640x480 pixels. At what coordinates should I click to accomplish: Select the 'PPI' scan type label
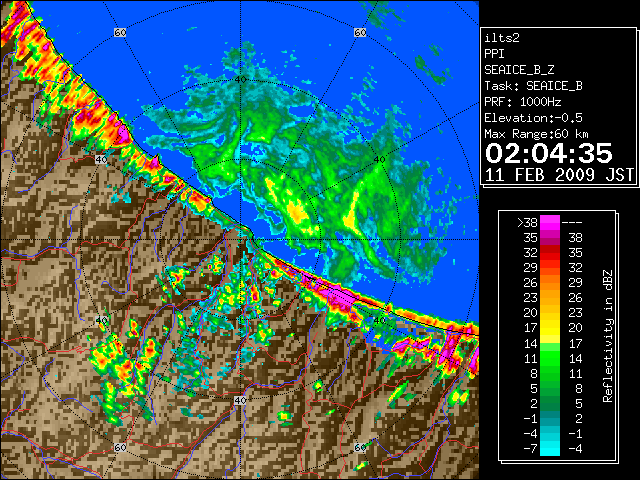tap(494, 54)
